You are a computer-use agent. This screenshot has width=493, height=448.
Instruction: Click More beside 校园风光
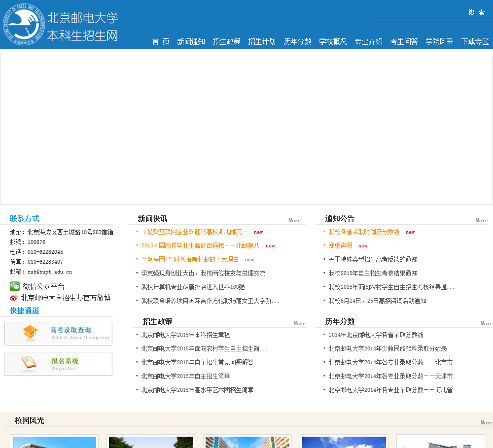click(x=487, y=422)
